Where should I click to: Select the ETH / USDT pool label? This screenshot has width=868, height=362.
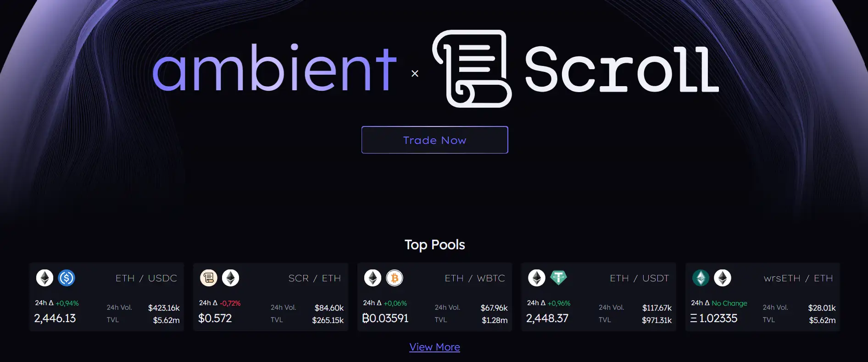coord(639,278)
